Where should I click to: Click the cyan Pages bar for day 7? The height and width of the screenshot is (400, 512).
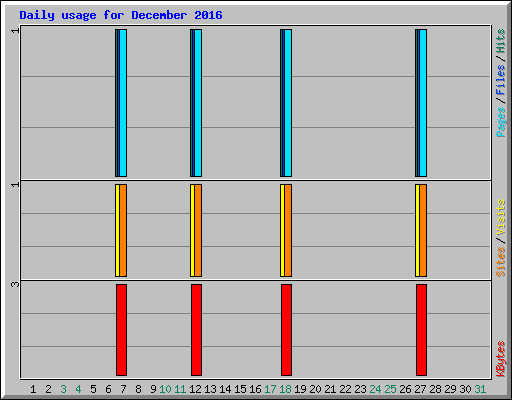(123, 103)
